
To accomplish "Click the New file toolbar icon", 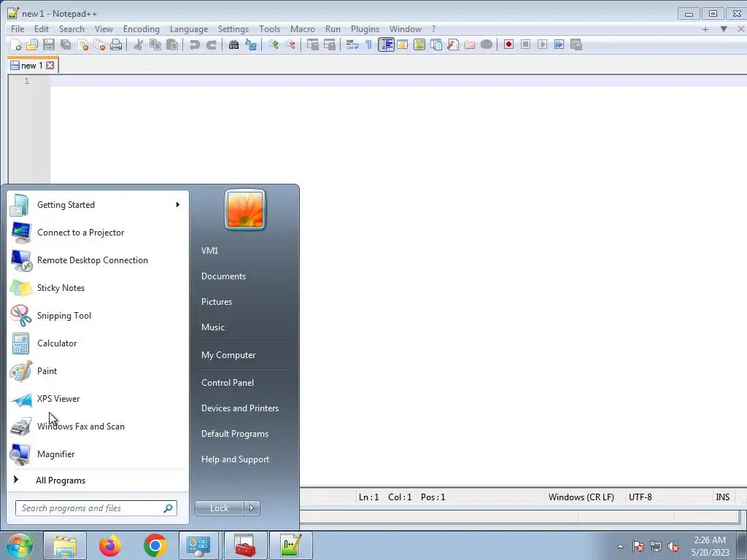I will [x=16, y=44].
